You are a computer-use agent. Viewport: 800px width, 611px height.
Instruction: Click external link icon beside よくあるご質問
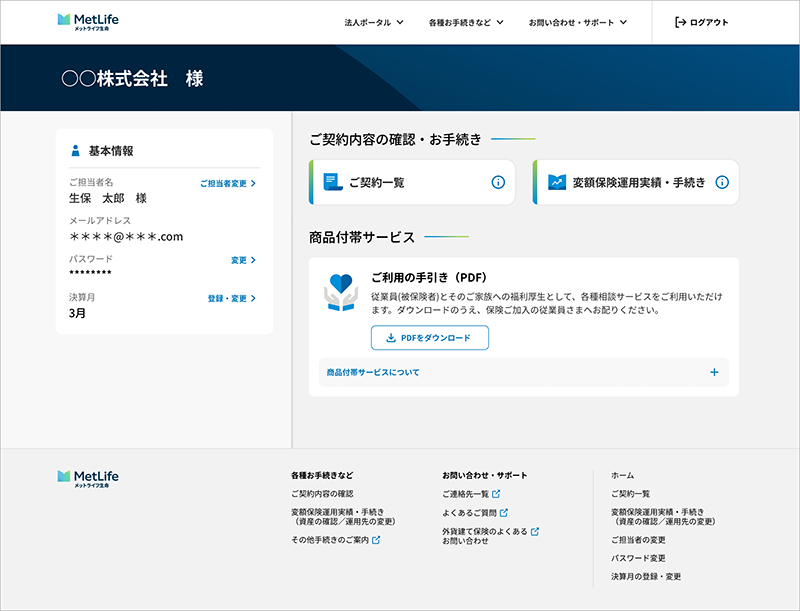[504, 513]
